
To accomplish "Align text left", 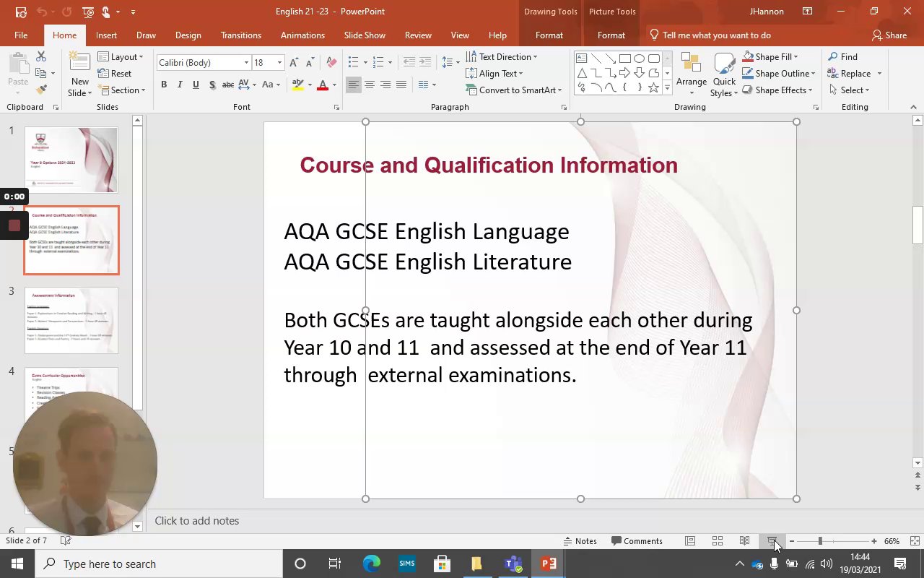I will (354, 85).
